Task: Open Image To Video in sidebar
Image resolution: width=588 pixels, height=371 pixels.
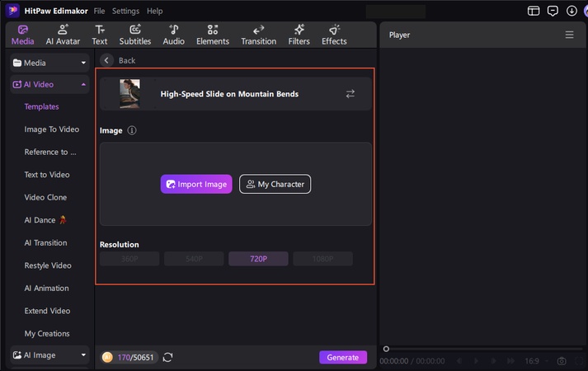Action: click(x=52, y=129)
